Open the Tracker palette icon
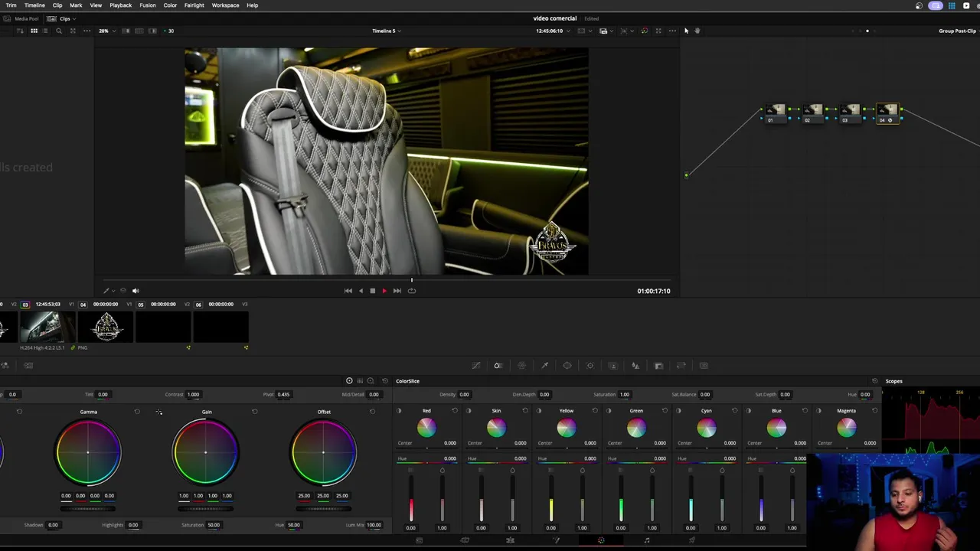Image resolution: width=980 pixels, height=551 pixels. coord(590,366)
